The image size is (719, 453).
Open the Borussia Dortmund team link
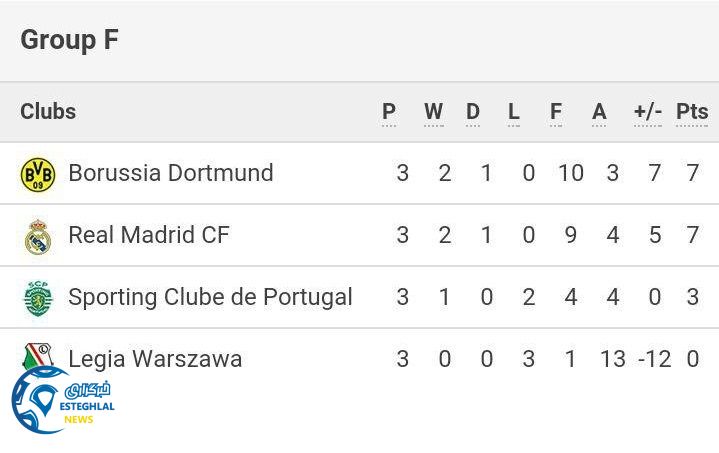[170, 173]
